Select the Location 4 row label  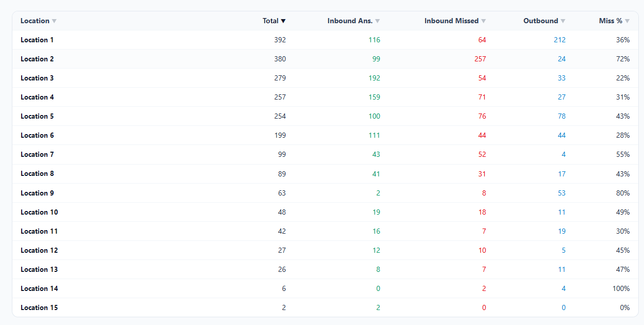tap(37, 97)
